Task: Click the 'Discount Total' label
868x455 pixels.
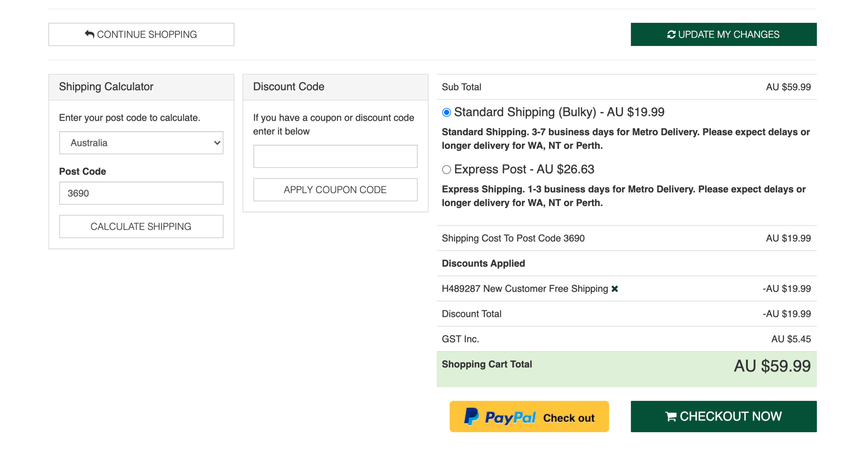Action: tap(471, 314)
